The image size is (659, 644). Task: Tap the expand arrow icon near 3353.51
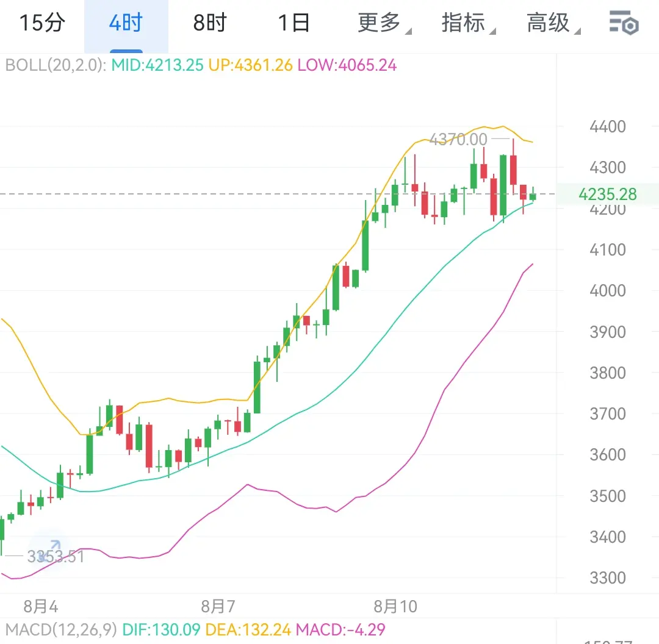tap(49, 550)
